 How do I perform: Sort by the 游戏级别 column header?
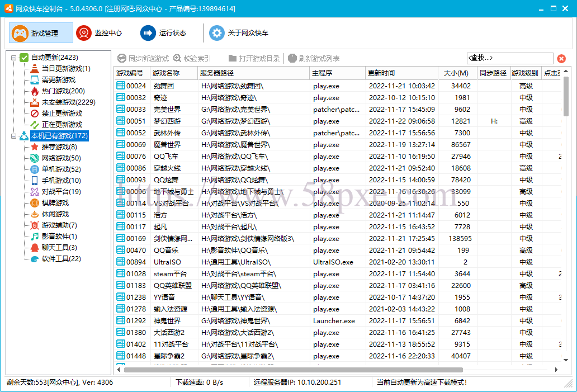(x=527, y=73)
